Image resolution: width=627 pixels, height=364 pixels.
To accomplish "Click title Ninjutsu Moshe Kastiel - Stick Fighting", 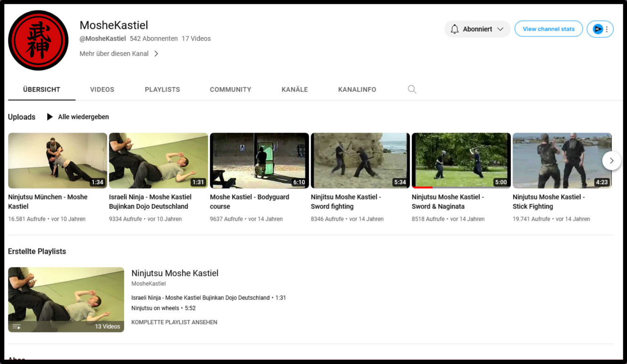I will click(549, 202).
